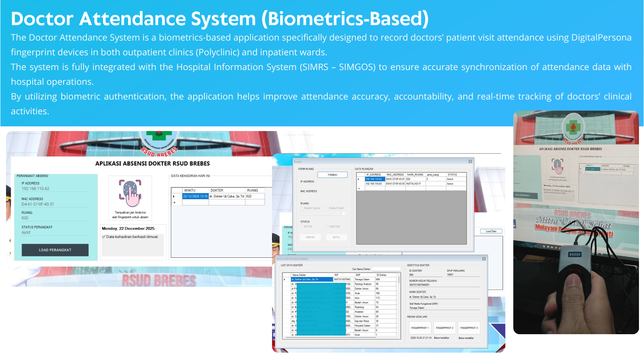The height and width of the screenshot is (362, 644).
Task: Close the Ruang dialog window
Action: [x=470, y=162]
